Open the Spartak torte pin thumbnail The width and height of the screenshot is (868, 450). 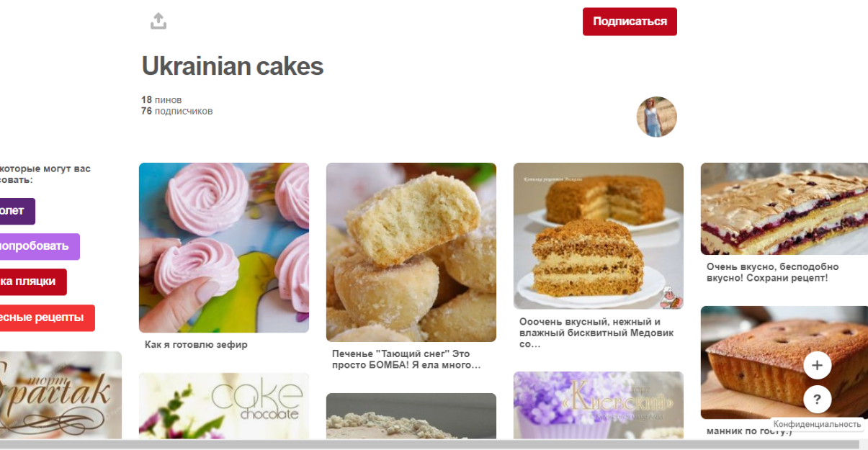coord(61,395)
